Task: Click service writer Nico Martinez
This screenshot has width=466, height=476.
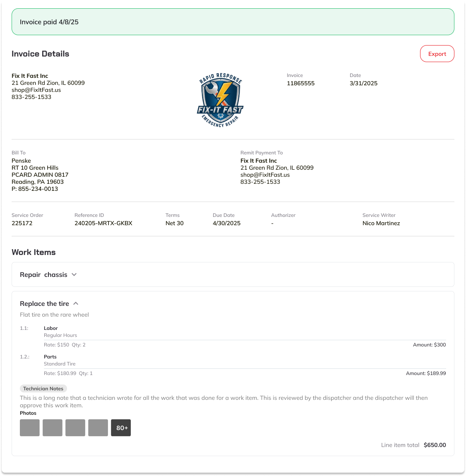Action: (x=381, y=223)
